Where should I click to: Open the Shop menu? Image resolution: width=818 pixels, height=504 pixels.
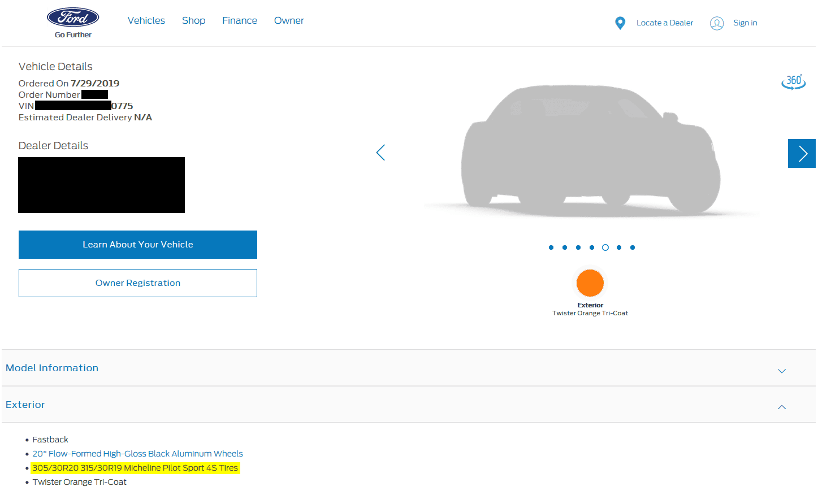[193, 20]
